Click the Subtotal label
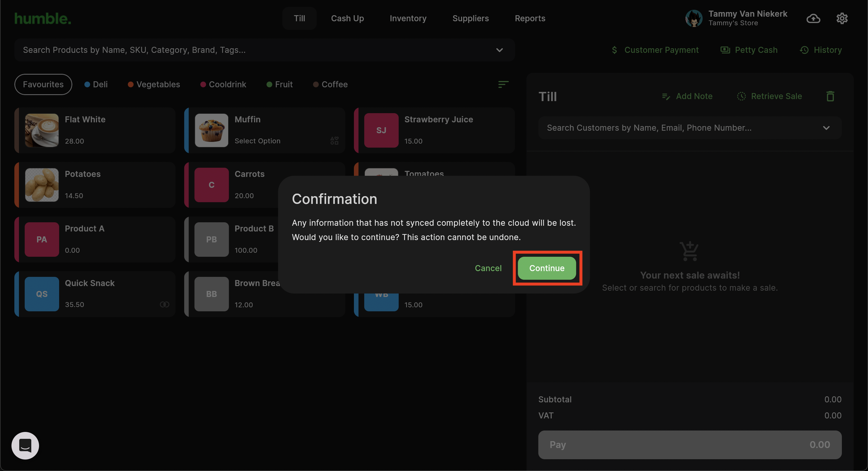The height and width of the screenshot is (471, 868). [555, 399]
